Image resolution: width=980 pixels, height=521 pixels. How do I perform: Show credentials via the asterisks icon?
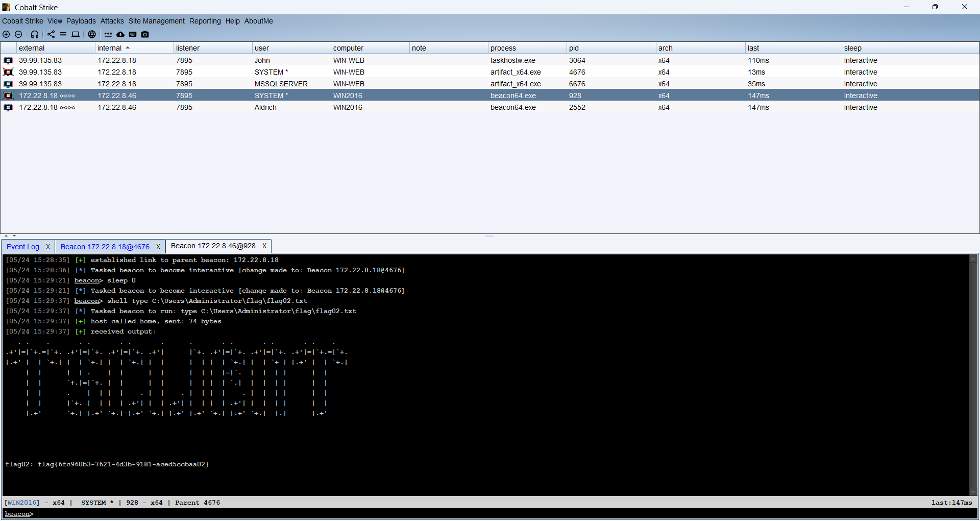point(108,34)
